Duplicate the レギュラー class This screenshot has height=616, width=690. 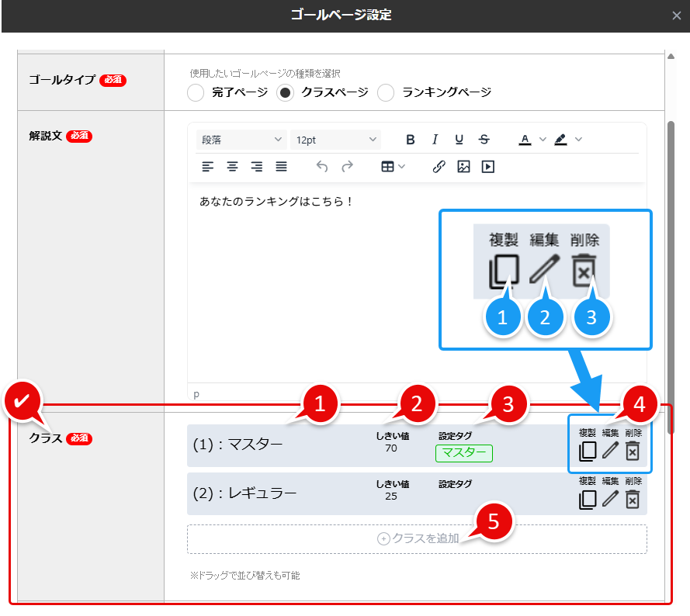pos(588,499)
